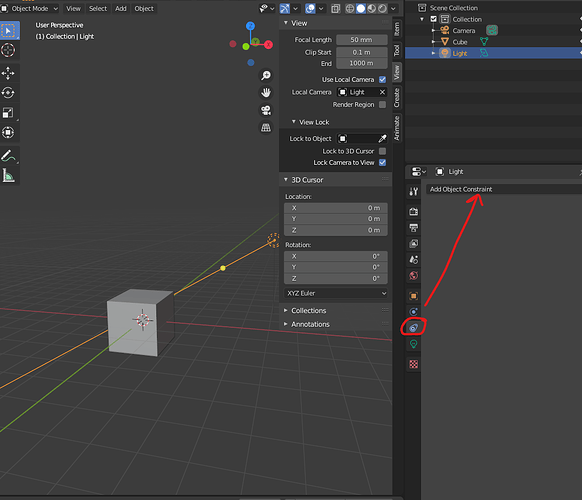Toggle Lock to 3D Cursor checkbox
Image resolution: width=582 pixels, height=500 pixels.
(382, 151)
